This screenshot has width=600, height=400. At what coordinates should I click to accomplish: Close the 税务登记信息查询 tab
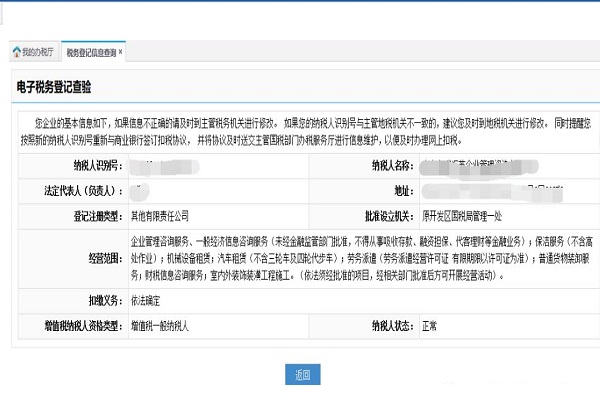120,50
